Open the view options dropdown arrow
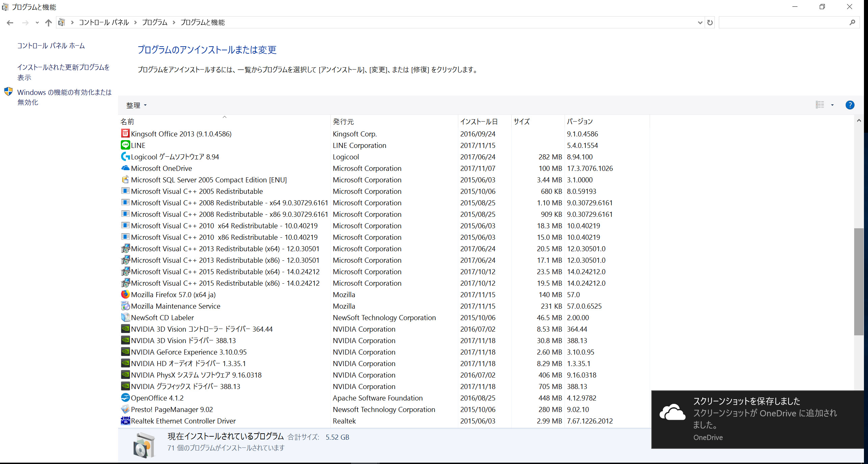Screen dimensions: 868x464 [832, 105]
